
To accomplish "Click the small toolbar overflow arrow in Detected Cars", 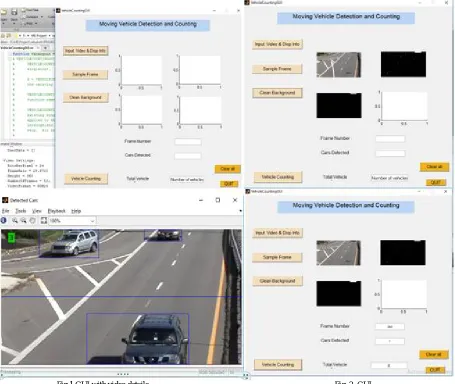I will point(241,211).
